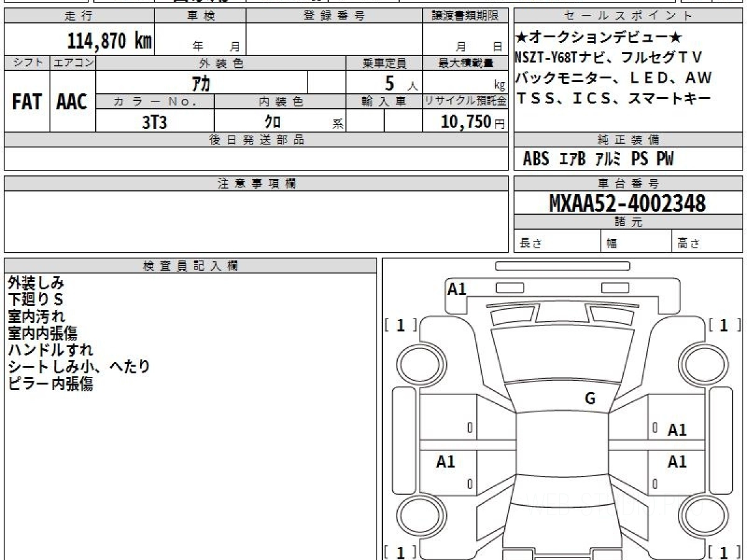Click the 検査員記入欄 header

(190, 266)
